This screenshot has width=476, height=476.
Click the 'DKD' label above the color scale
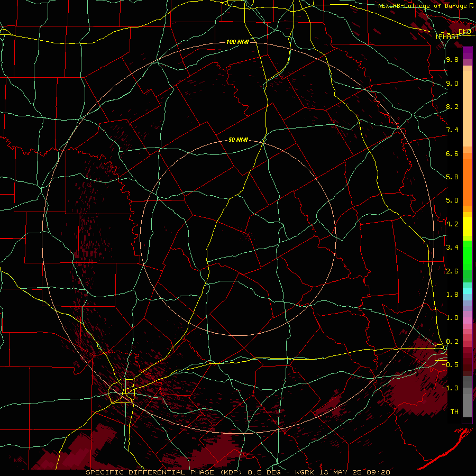click(465, 32)
